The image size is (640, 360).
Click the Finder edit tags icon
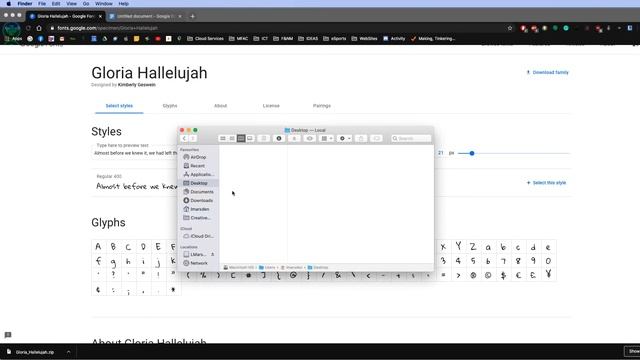(x=376, y=138)
